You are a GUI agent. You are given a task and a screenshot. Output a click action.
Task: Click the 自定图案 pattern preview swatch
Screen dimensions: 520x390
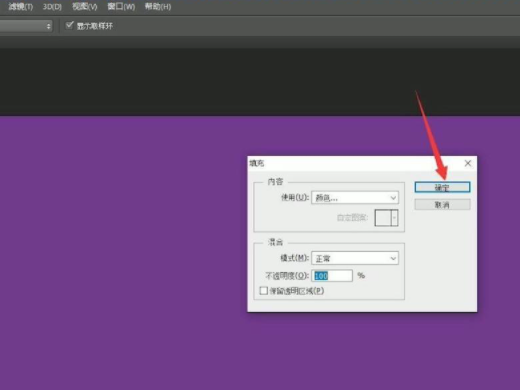click(x=383, y=218)
